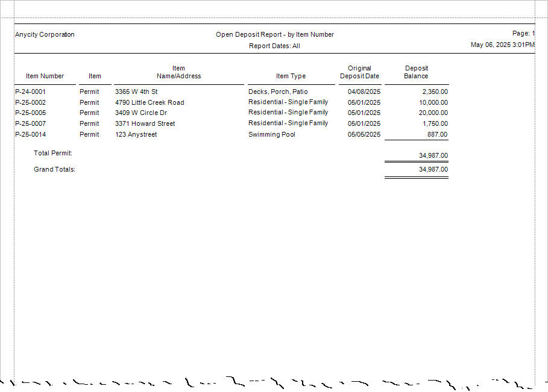Select the Anycity Corporation header text

click(45, 34)
